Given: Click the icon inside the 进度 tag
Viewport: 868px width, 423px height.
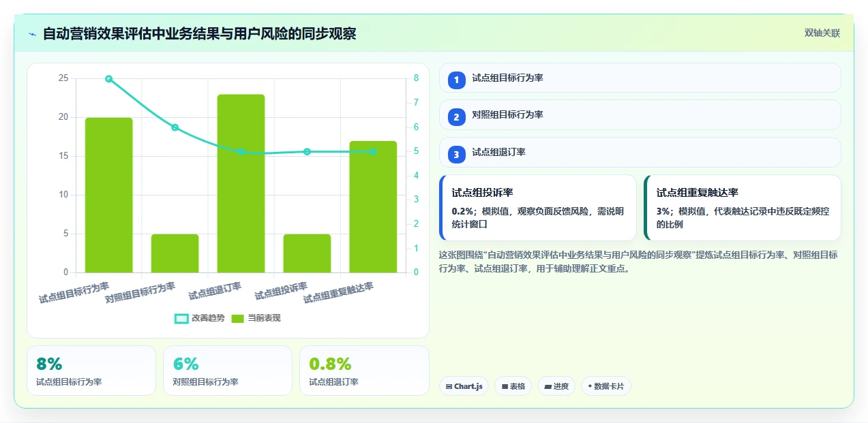Looking at the screenshot, I should (548, 386).
